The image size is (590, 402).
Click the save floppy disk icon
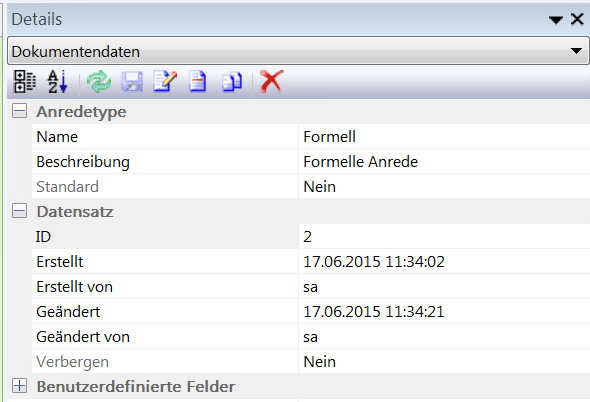(x=132, y=81)
